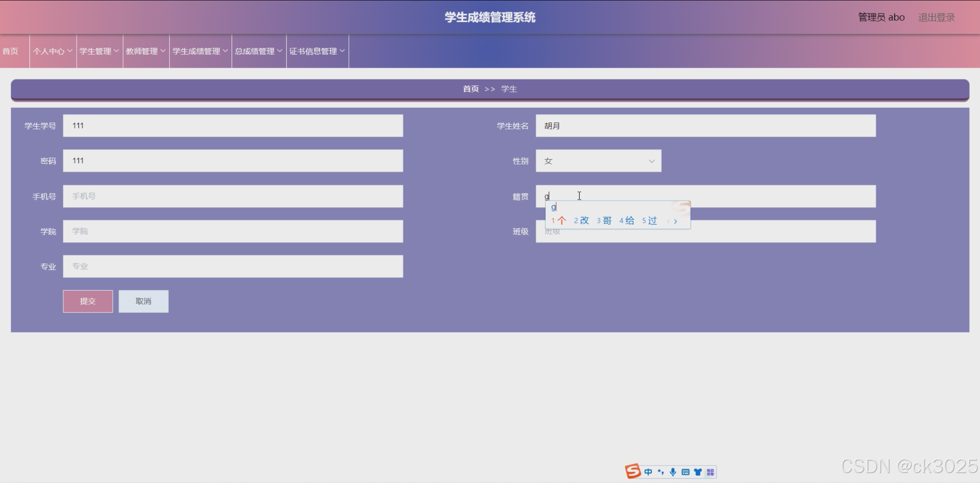Expand the 学生成绩管理 menu

click(x=200, y=51)
